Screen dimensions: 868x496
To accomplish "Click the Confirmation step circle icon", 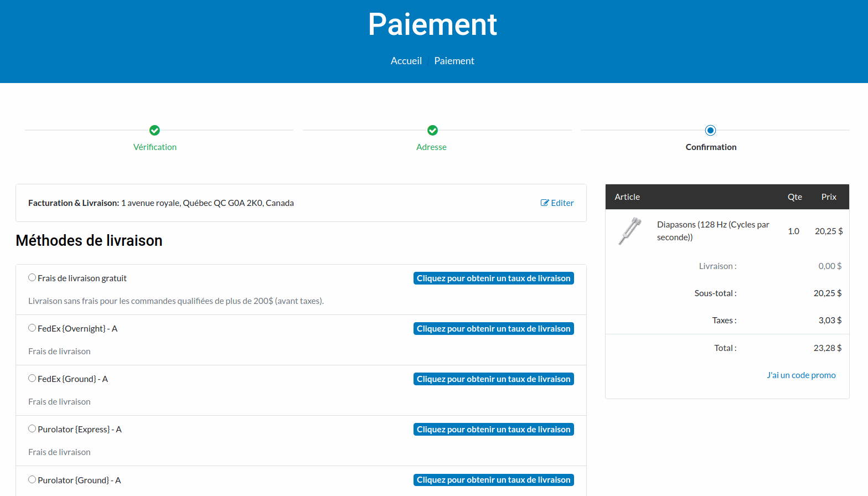I will click(710, 130).
